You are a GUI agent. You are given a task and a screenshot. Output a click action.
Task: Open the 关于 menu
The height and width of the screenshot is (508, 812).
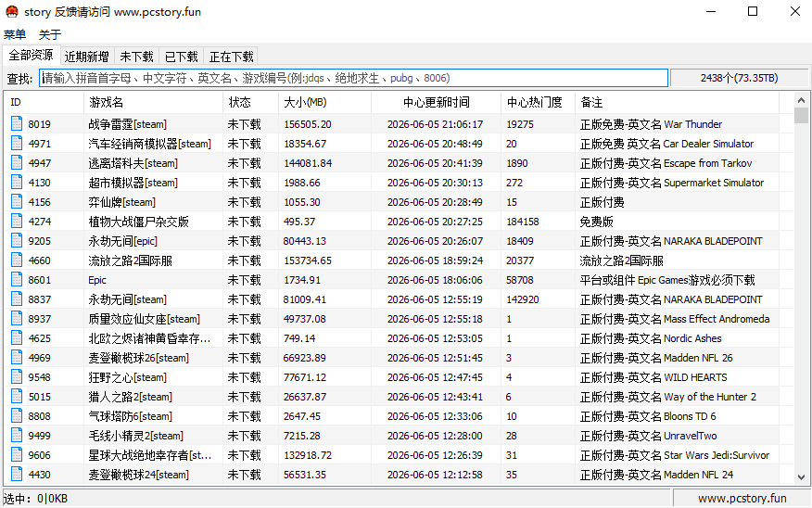point(50,34)
